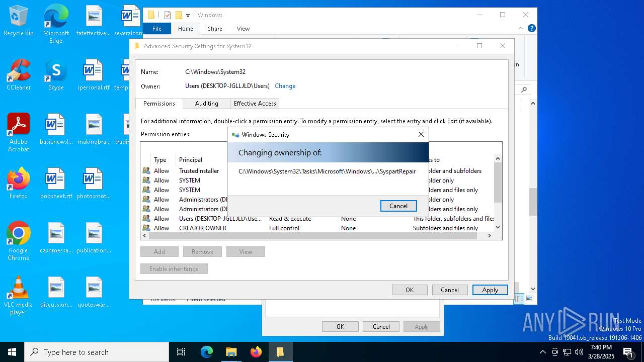Click OK in Advanced Security Settings

pyautogui.click(x=410, y=290)
